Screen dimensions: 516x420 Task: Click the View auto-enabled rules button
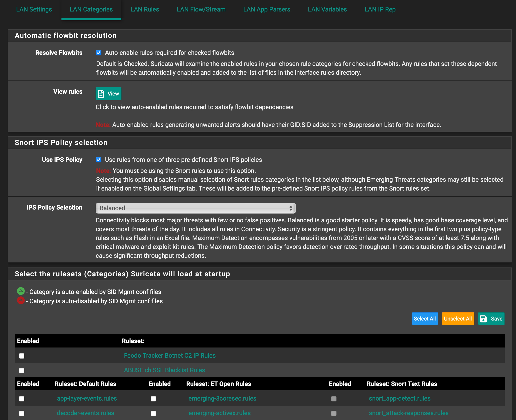point(108,94)
